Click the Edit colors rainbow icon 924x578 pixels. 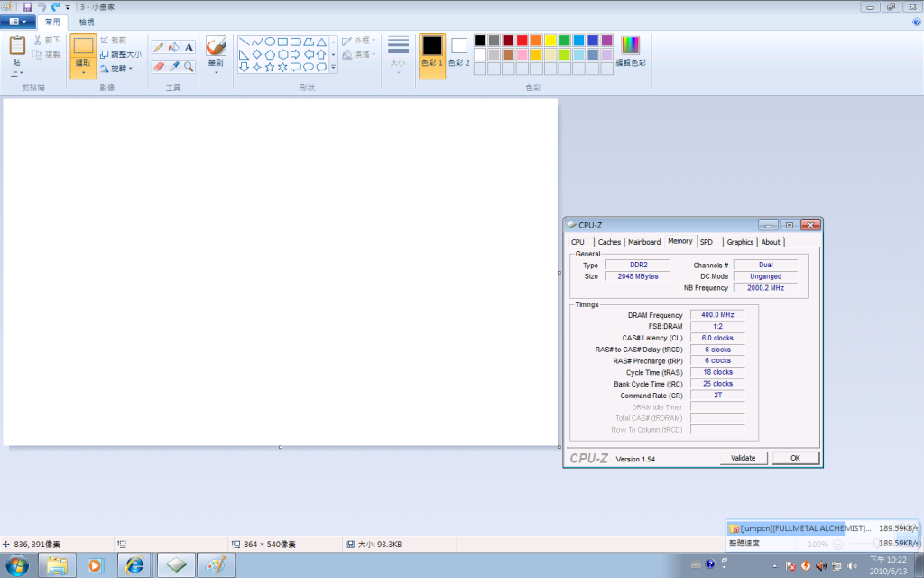click(630, 45)
